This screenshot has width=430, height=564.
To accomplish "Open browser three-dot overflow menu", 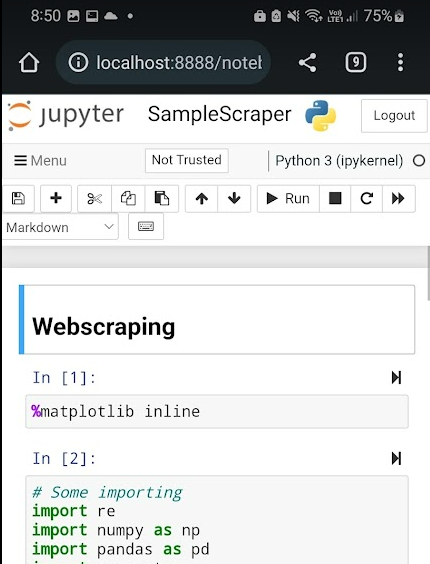I will point(400,63).
